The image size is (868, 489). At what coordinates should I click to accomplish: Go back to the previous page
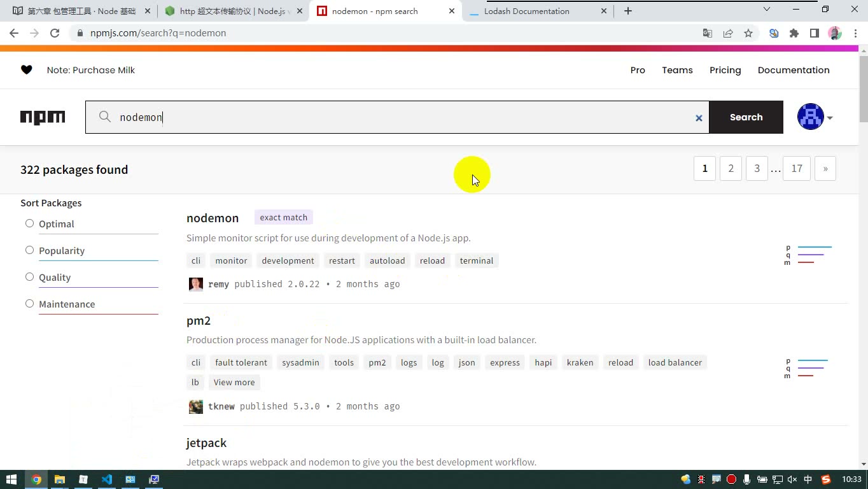tap(14, 33)
